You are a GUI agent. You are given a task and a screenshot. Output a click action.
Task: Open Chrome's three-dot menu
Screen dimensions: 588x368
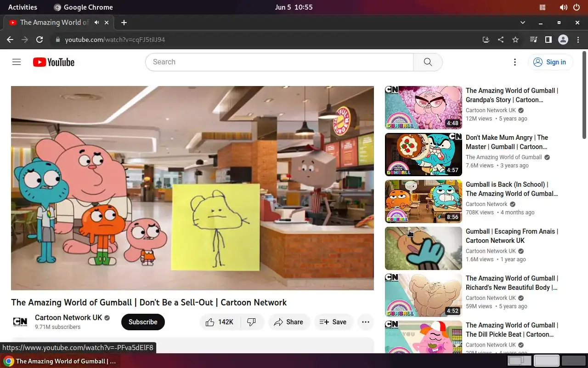(578, 40)
